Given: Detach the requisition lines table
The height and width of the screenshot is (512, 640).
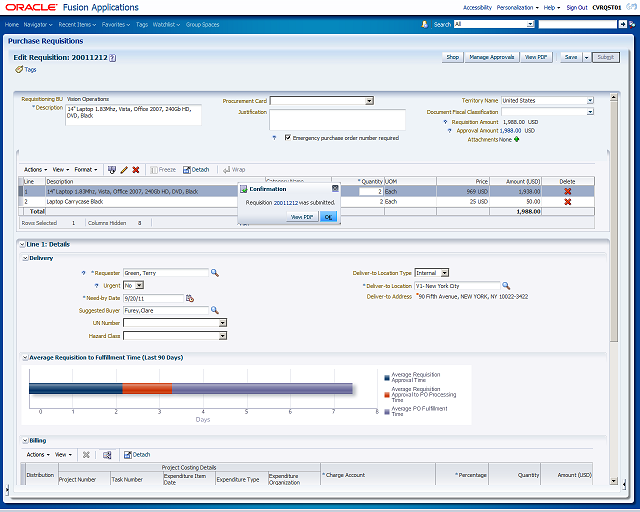Looking at the screenshot, I should pyautogui.click(x=196, y=170).
